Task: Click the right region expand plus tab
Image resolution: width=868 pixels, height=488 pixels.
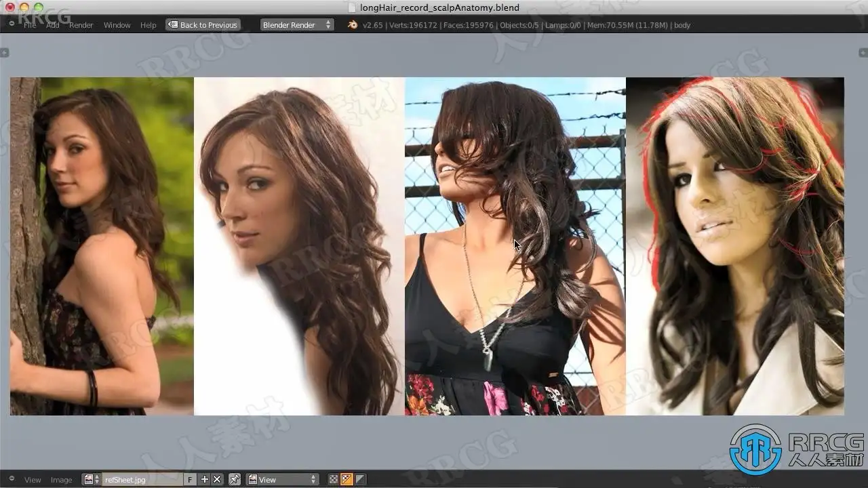Action: click(x=863, y=52)
